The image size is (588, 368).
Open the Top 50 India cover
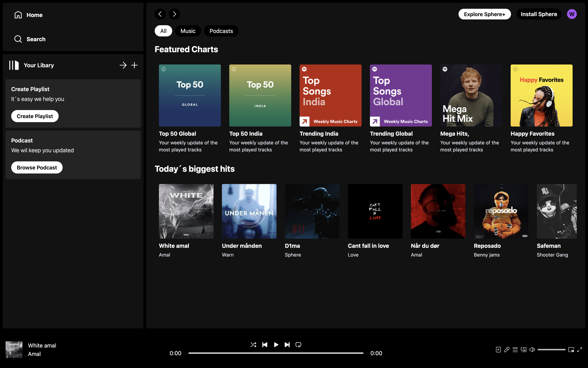click(x=260, y=95)
